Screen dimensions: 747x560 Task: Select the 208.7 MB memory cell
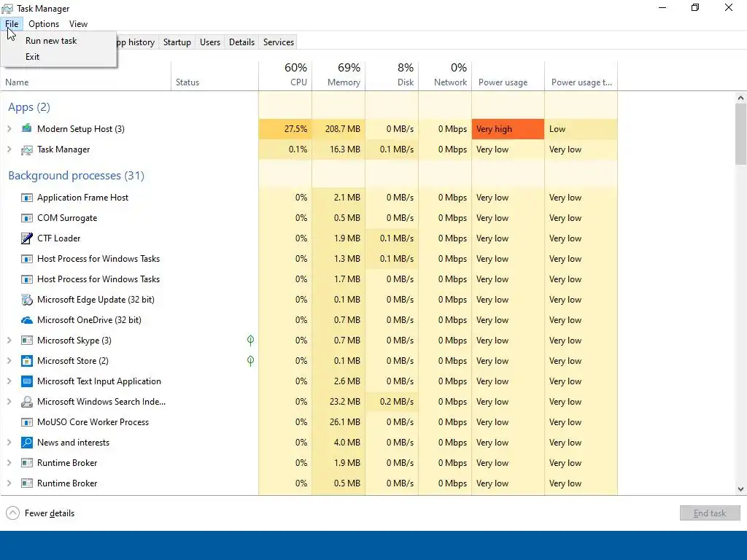click(x=338, y=129)
